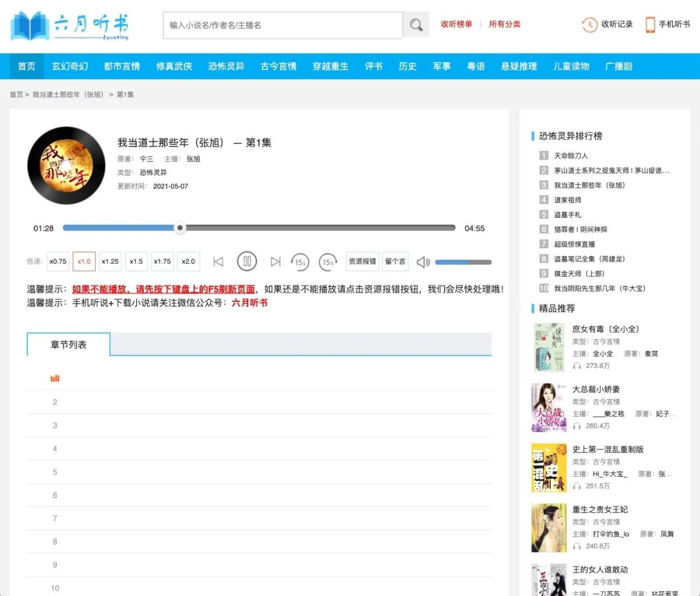Click narrator 张旭 link
The image size is (700, 596).
tap(193, 159)
